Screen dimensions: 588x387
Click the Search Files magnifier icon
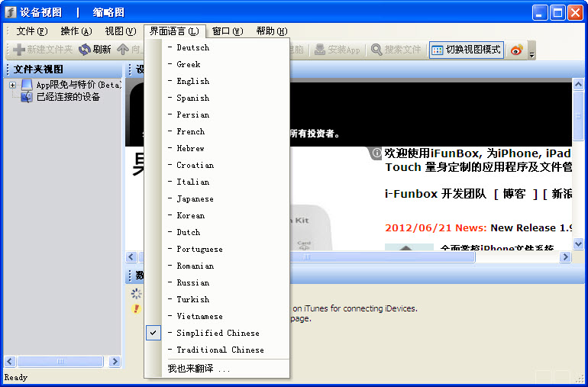pos(376,50)
